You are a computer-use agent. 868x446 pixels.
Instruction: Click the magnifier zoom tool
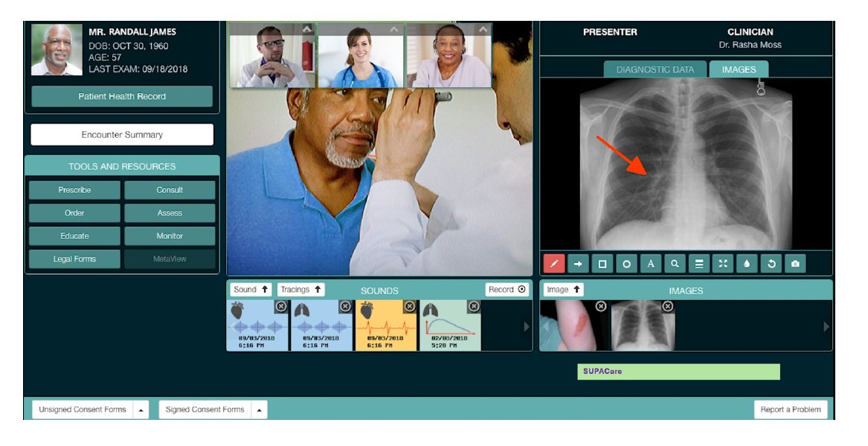[675, 264]
